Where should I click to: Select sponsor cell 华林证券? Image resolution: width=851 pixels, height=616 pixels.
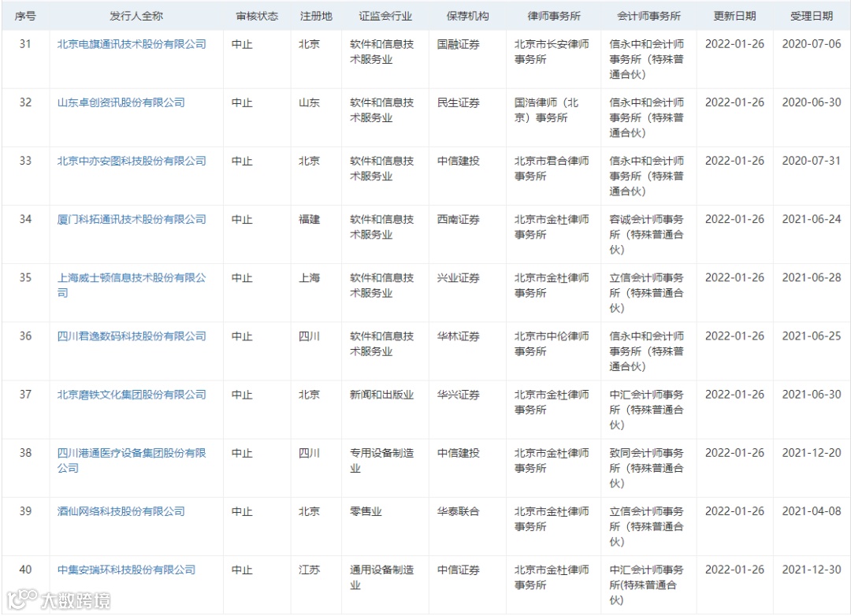459,336
